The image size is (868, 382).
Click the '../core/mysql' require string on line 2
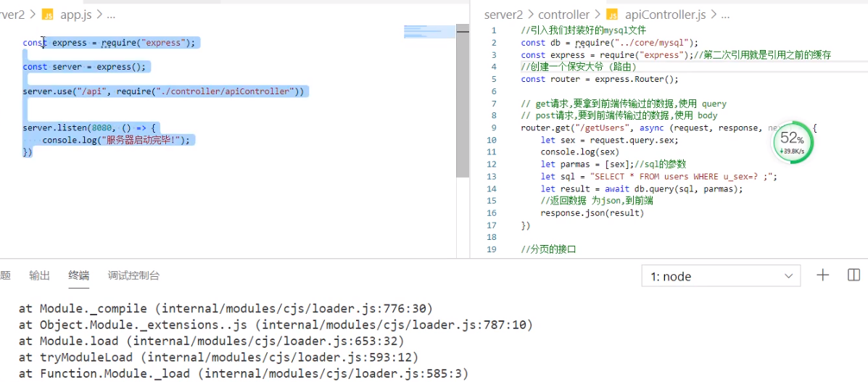point(651,43)
